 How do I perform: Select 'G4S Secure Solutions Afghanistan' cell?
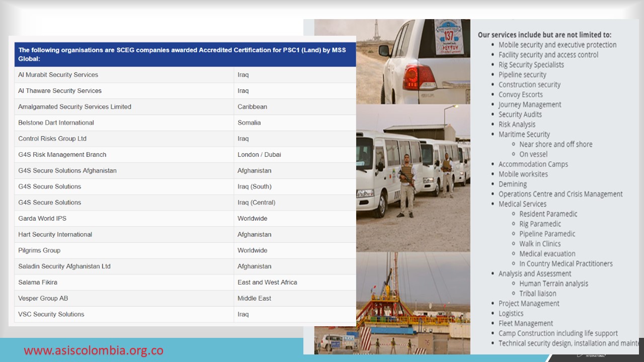[x=124, y=171]
